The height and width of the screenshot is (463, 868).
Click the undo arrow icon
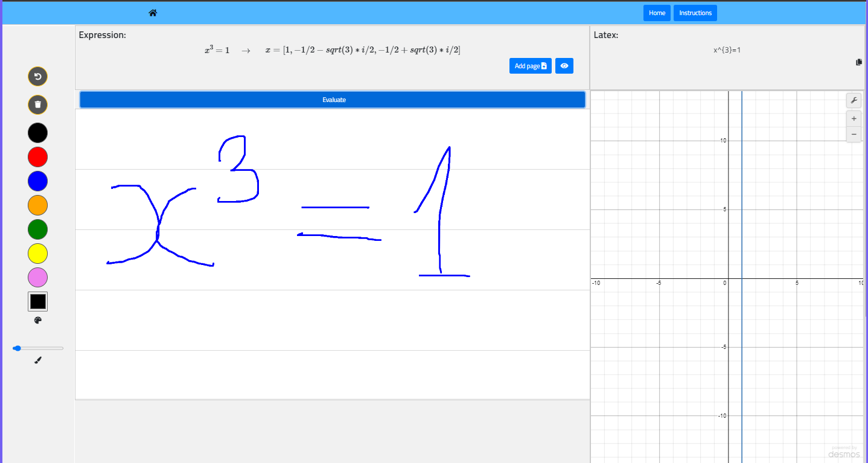[37, 77]
